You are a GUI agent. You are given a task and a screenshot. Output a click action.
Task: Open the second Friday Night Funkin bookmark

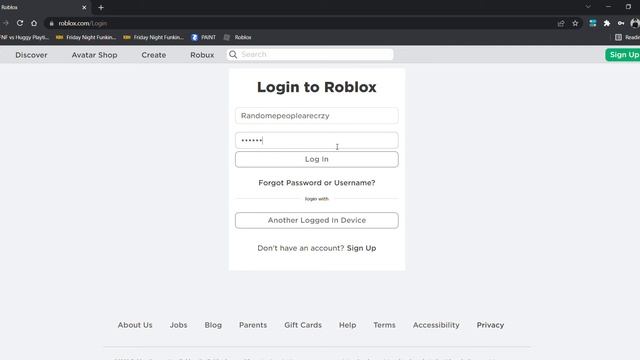153,37
